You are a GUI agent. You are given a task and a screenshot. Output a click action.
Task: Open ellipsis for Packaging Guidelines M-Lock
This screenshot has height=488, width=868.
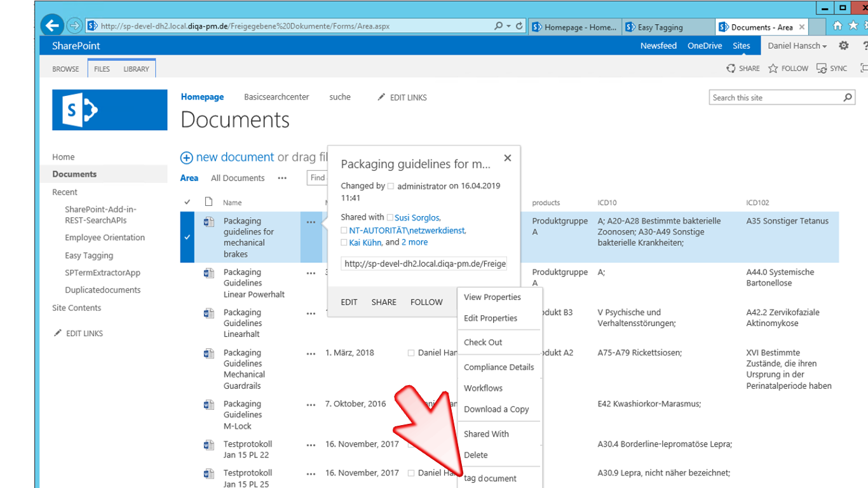click(311, 404)
